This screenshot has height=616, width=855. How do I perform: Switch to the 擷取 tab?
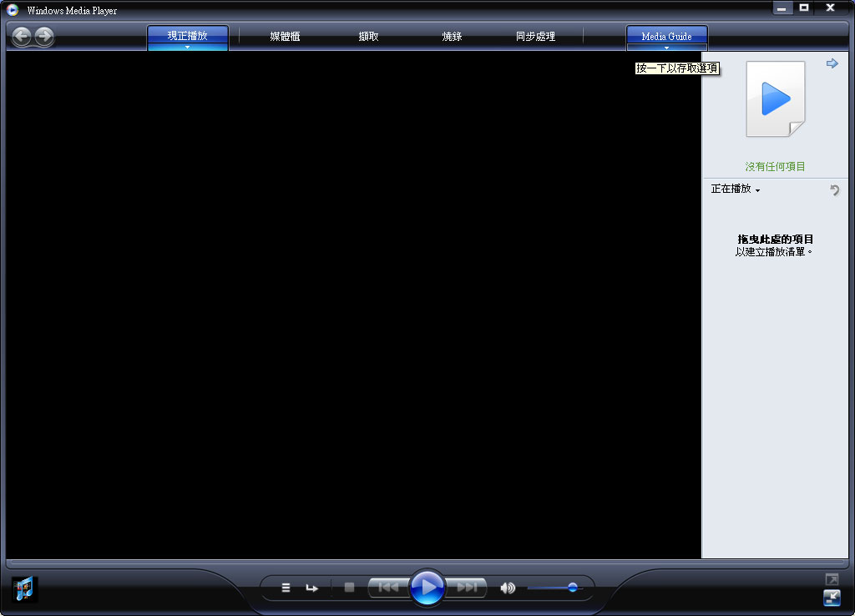tap(368, 37)
